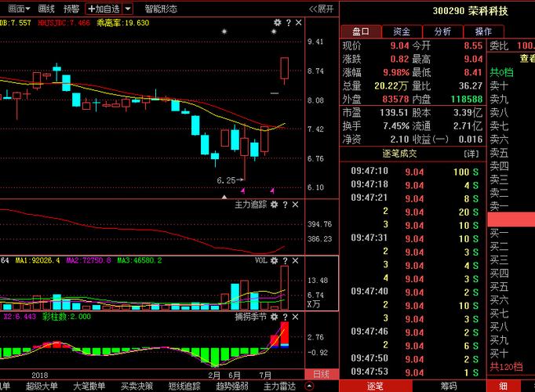The width and height of the screenshot is (535, 392).
Task: Select the 筹码 bottom tab
Action: 449,386
